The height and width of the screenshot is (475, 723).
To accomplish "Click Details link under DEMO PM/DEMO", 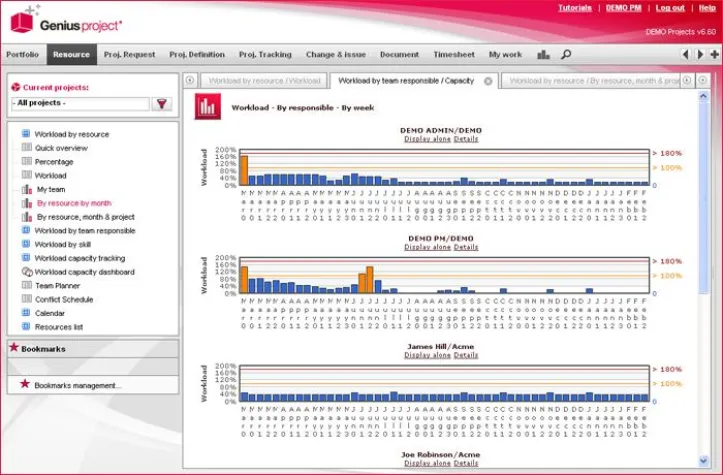I will [x=465, y=247].
